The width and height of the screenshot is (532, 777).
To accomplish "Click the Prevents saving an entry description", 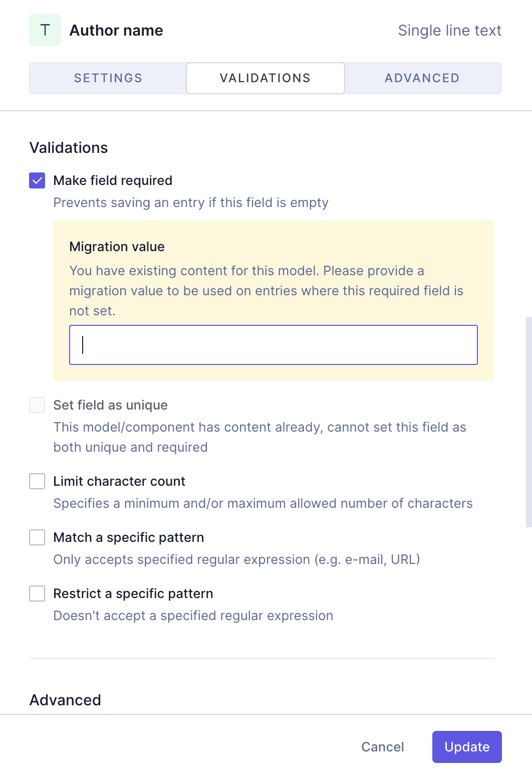I will [190, 203].
